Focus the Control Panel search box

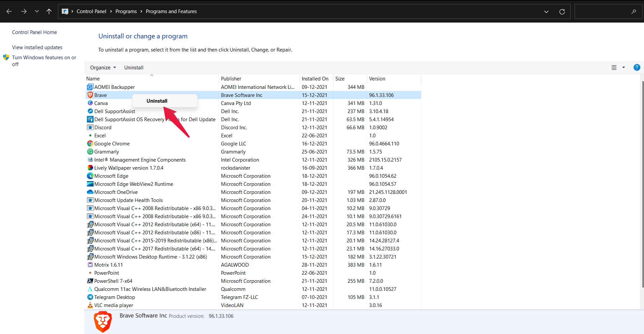tap(608, 11)
